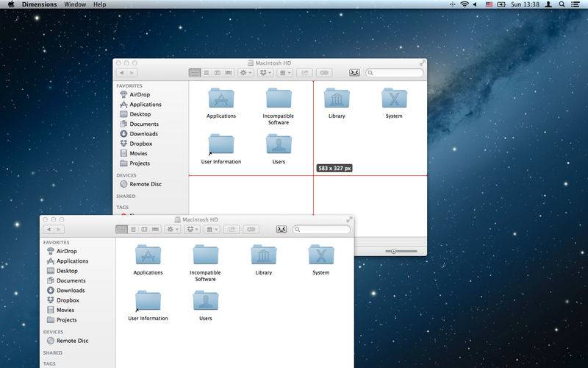The width and height of the screenshot is (588, 368).
Task: Switch back window to icon view
Action: [195, 73]
